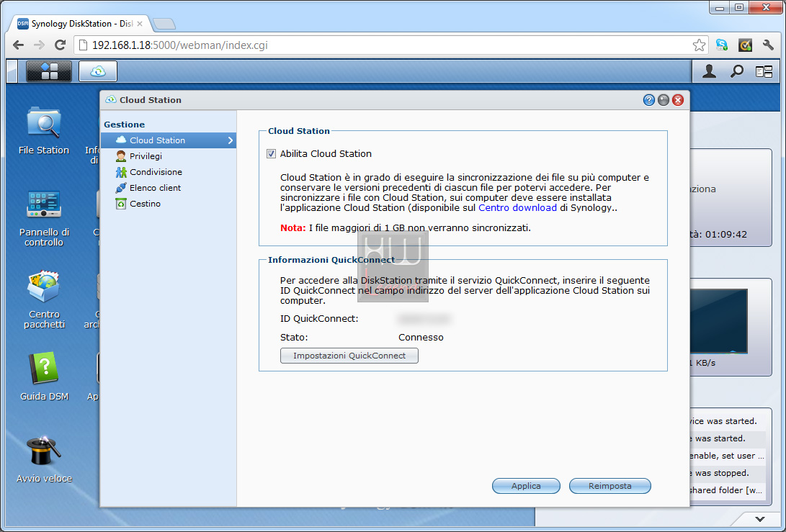The image size is (786, 532).
Task: Click the Cloud Station taskbar button
Action: [x=98, y=71]
